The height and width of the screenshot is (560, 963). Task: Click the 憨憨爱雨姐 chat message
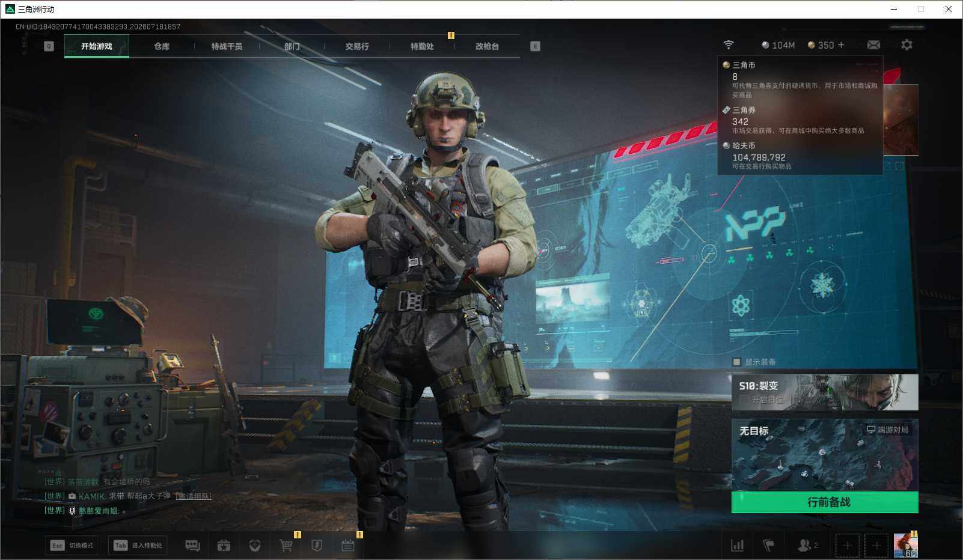[85, 511]
